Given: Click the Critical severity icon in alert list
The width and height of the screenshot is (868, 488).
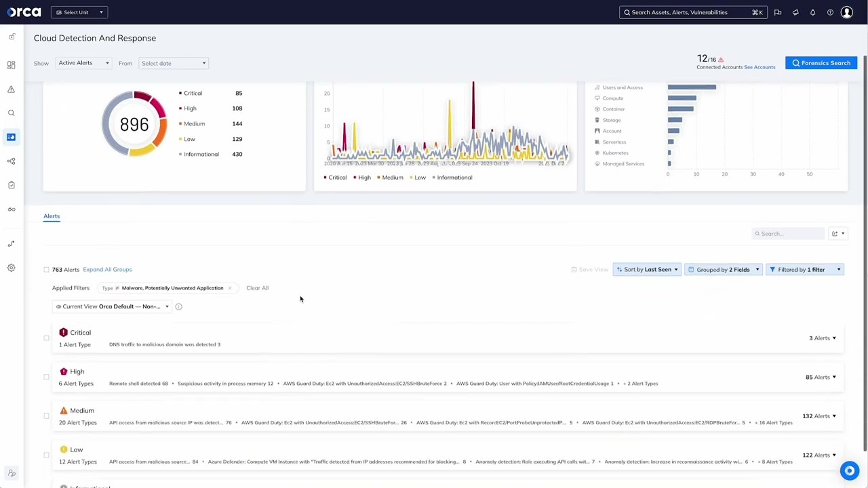Looking at the screenshot, I should (x=63, y=332).
